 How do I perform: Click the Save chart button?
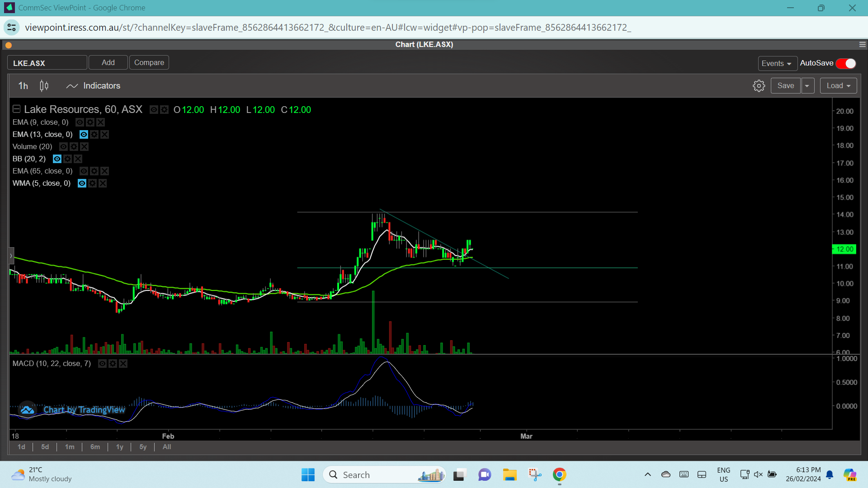click(786, 86)
